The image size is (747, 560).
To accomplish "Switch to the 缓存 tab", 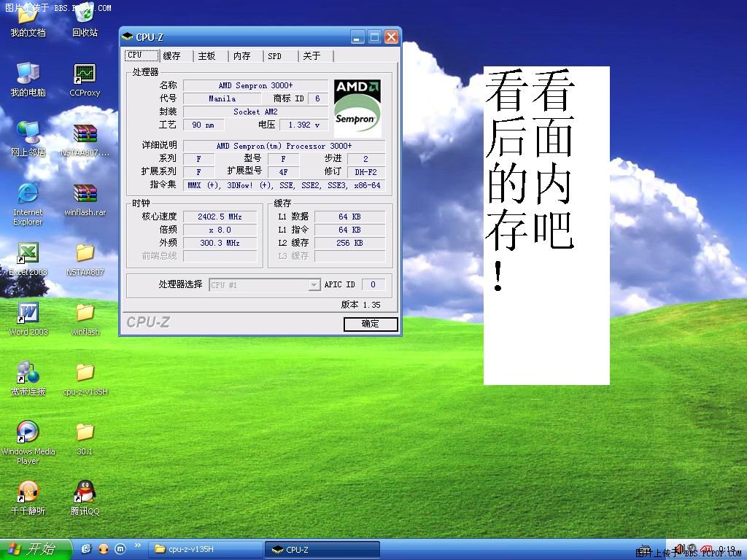I will 177,56.
